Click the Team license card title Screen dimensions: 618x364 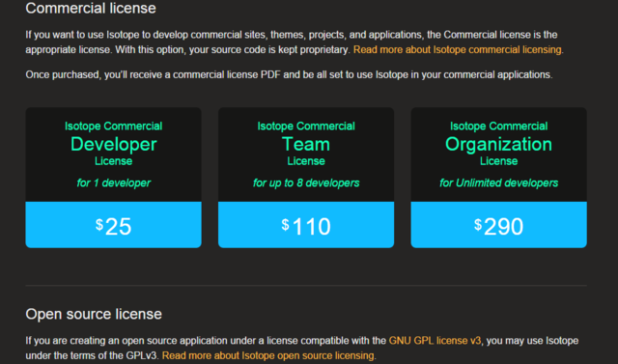pyautogui.click(x=306, y=144)
